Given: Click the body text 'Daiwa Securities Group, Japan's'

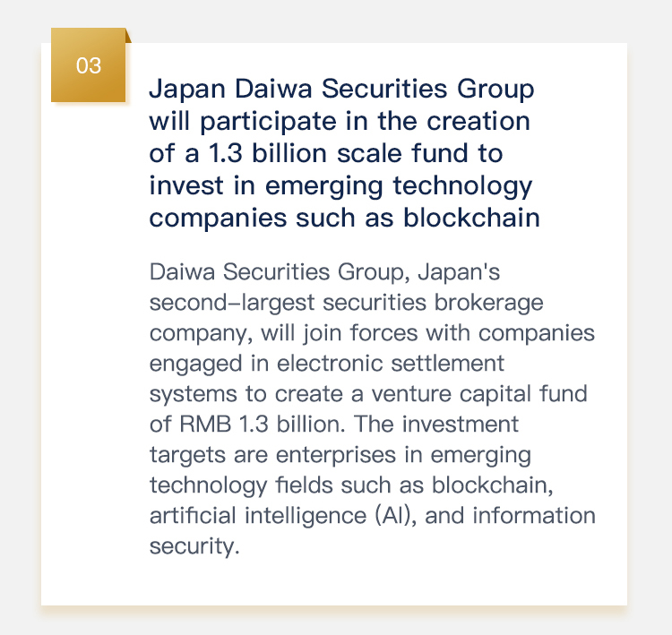Looking at the screenshot, I should click(x=324, y=272).
